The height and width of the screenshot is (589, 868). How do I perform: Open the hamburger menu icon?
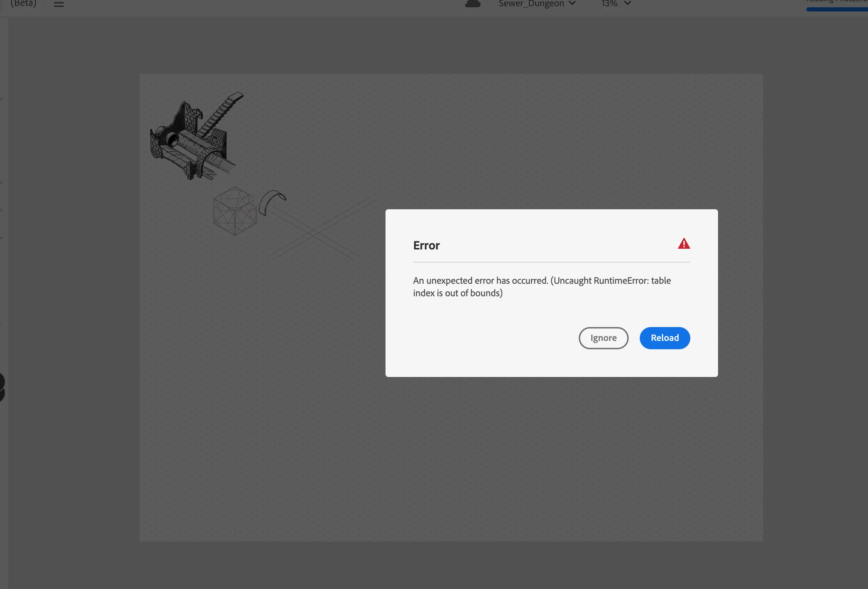tap(59, 4)
